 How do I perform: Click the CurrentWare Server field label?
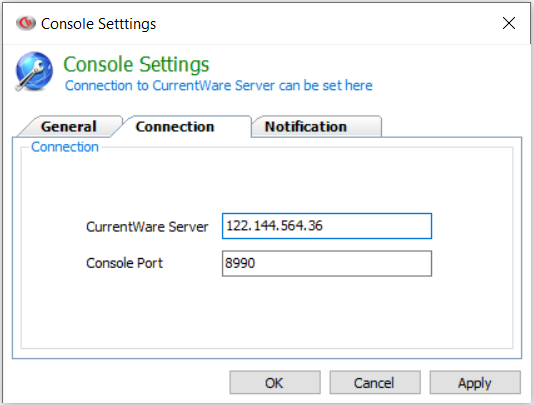coord(147,227)
